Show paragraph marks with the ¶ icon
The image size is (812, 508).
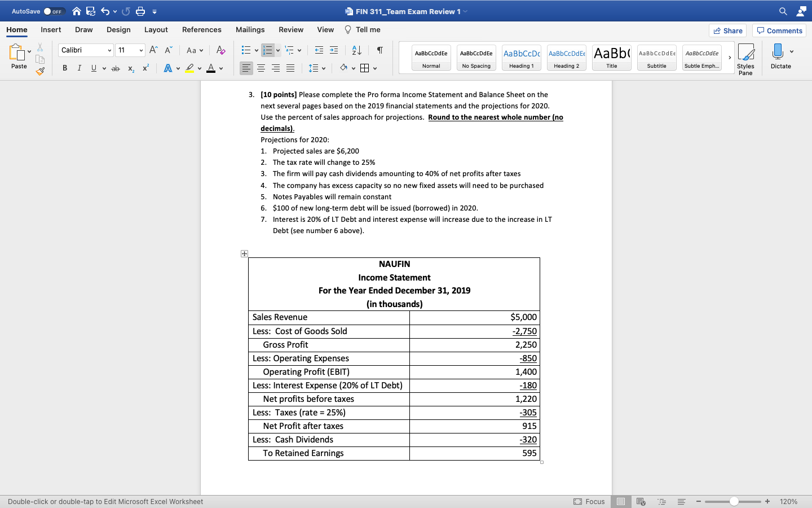pos(379,50)
